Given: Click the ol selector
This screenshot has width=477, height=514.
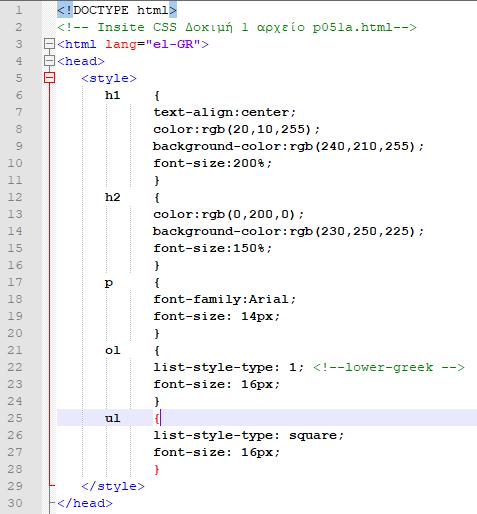Looking at the screenshot, I should click(x=112, y=350).
